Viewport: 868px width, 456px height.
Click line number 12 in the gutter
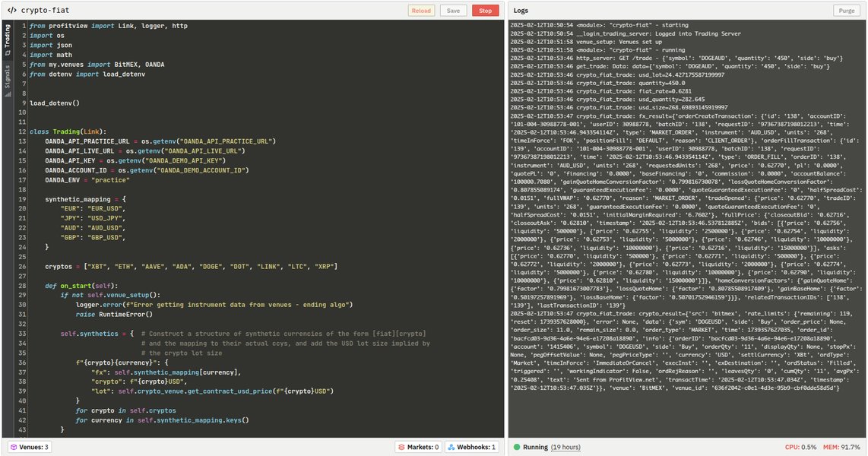pos(22,131)
